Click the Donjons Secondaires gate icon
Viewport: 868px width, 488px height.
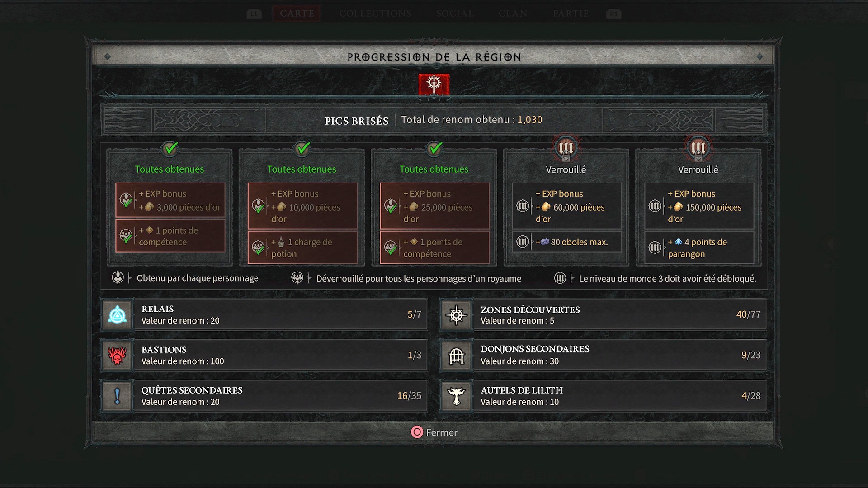pos(457,355)
